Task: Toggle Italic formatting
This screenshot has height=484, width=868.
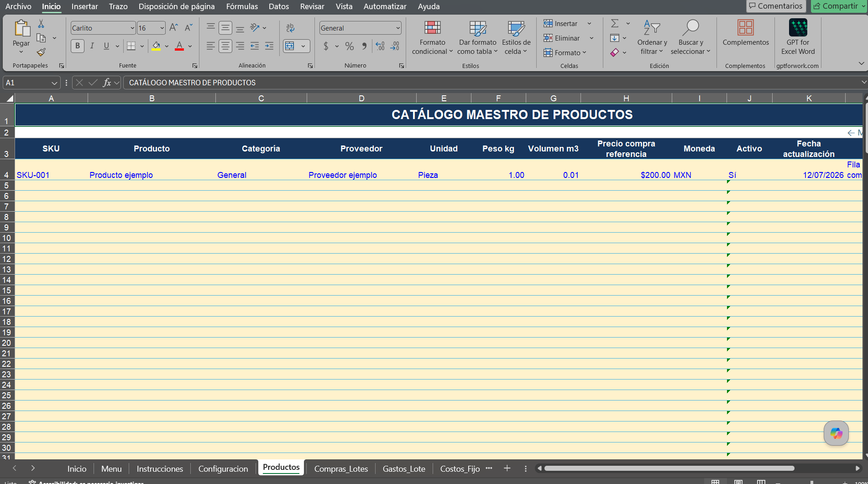Action: [92, 46]
